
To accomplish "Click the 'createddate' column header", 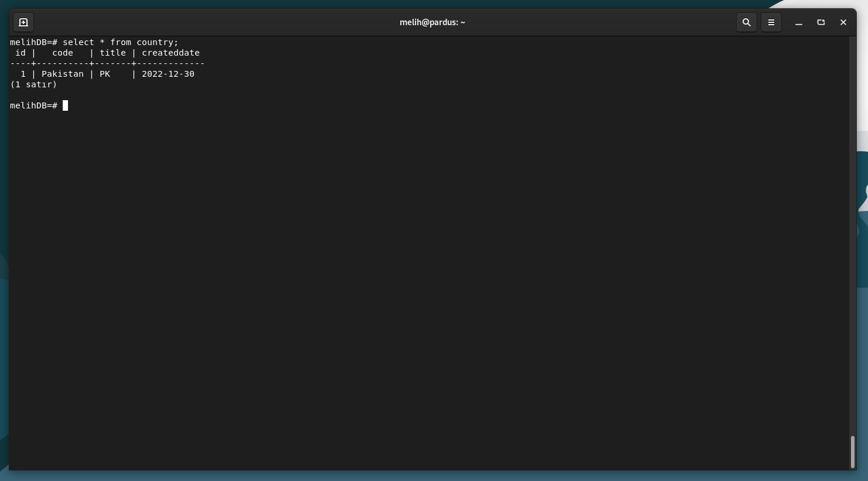I will 171,53.
